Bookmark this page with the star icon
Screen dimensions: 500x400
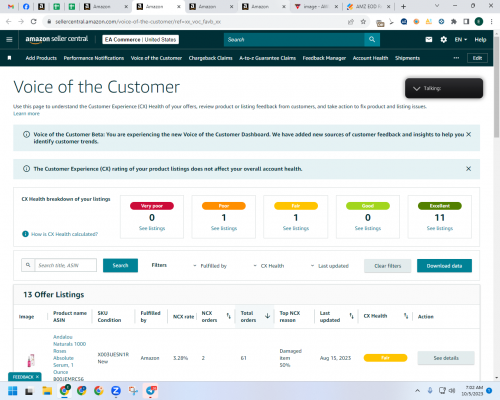point(363,22)
